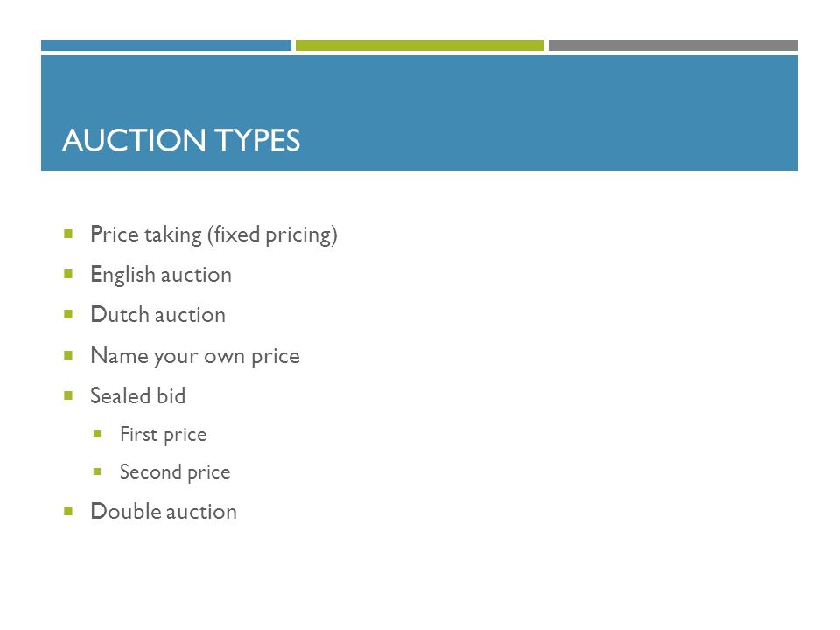The width and height of the screenshot is (840, 630).
Task: Click the green bullet beside English auction
Action: point(68,274)
